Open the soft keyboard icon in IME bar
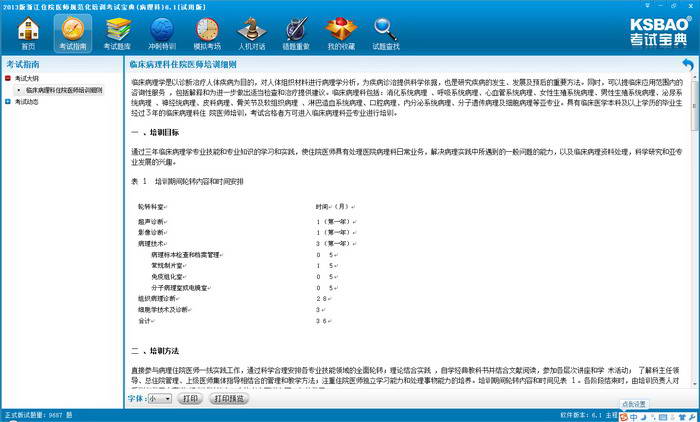The height and width of the screenshot is (422, 700). [663, 417]
